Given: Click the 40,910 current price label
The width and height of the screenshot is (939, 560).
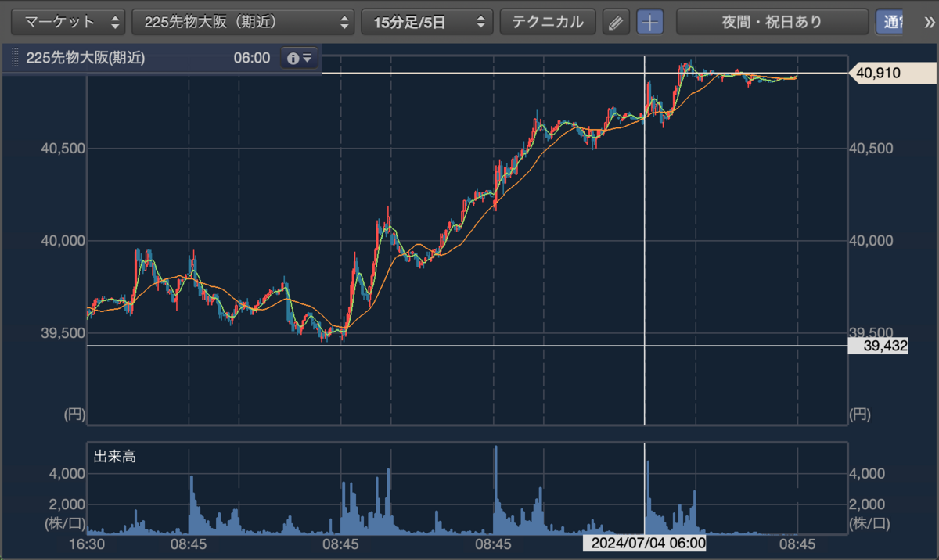Looking at the screenshot, I should 891,74.
